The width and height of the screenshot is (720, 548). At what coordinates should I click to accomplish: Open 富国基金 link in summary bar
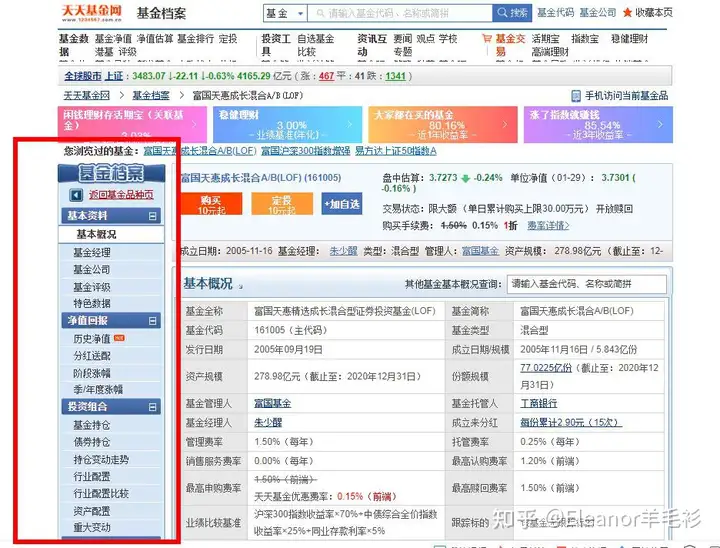coord(480,251)
